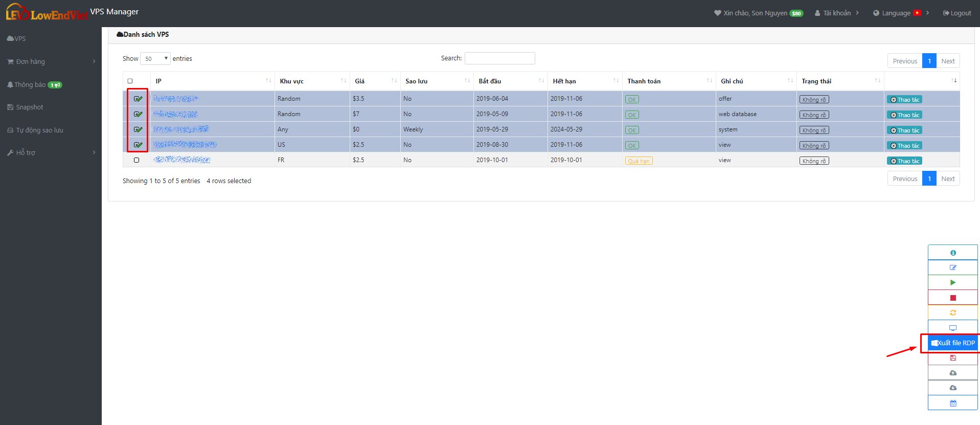The width and height of the screenshot is (980, 425).
Task: Click the orange restart icon
Action: [953, 312]
